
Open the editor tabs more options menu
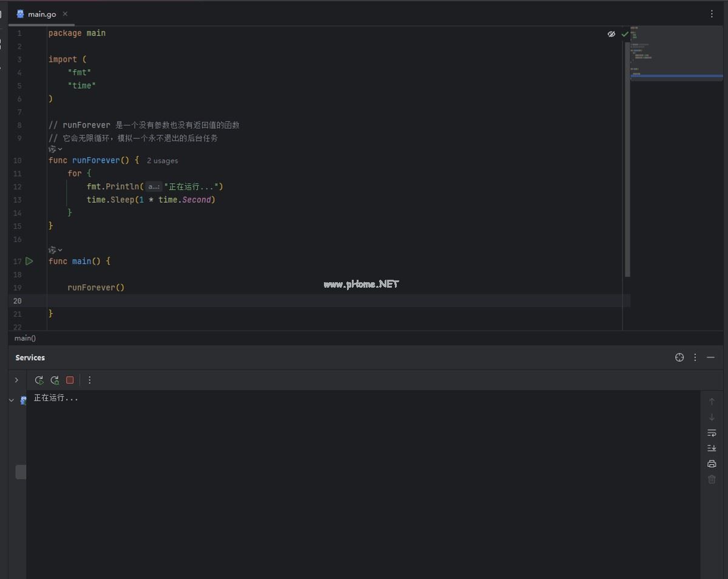(712, 14)
